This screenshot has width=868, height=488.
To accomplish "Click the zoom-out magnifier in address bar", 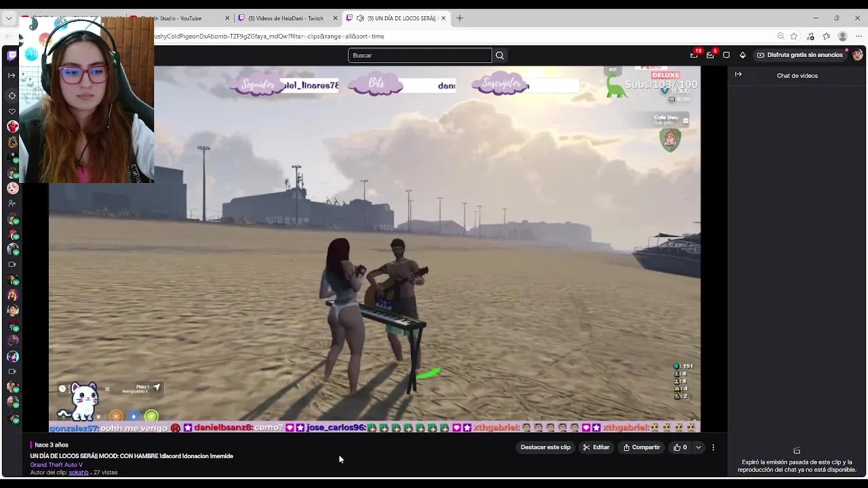I will pos(781,37).
